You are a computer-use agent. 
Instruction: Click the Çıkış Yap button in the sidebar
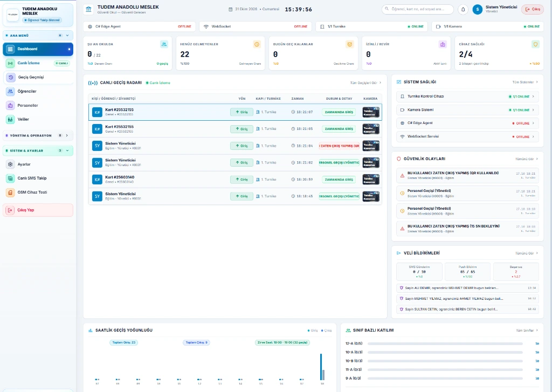point(38,210)
